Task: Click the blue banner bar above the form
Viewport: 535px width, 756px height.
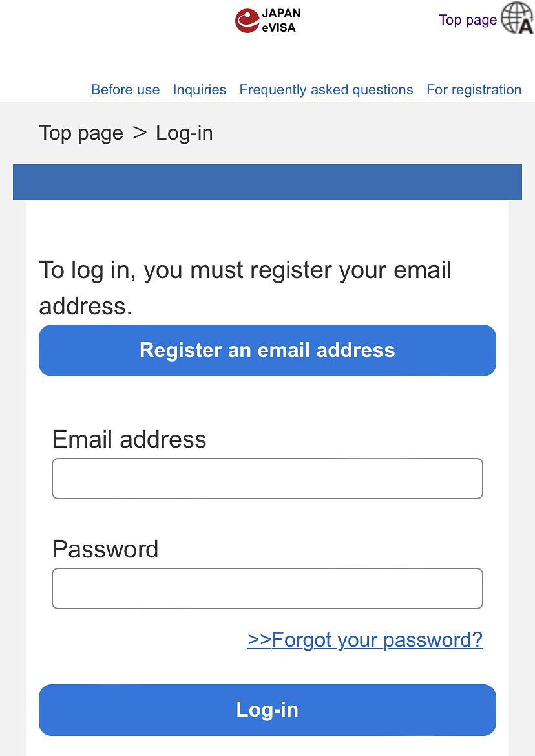Action: coord(267,182)
